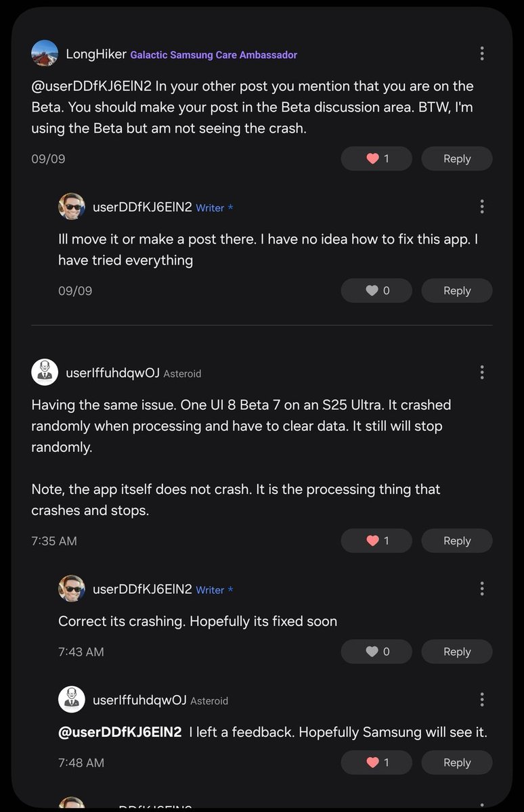
Task: Open kebab menu on 'I left a feedback' reply
Action: [x=481, y=700]
